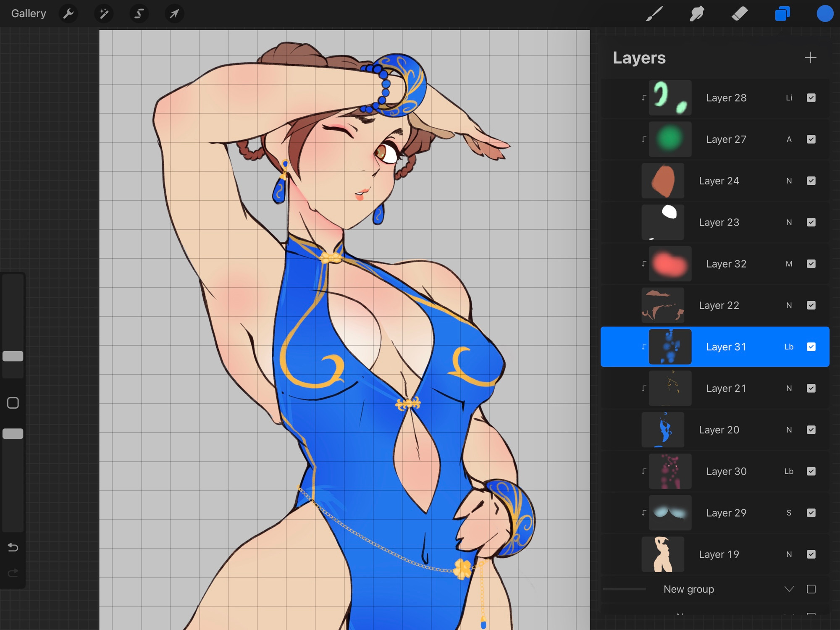Click the clipping mask arrow on Layer 21
This screenshot has width=840, height=630.
644,388
